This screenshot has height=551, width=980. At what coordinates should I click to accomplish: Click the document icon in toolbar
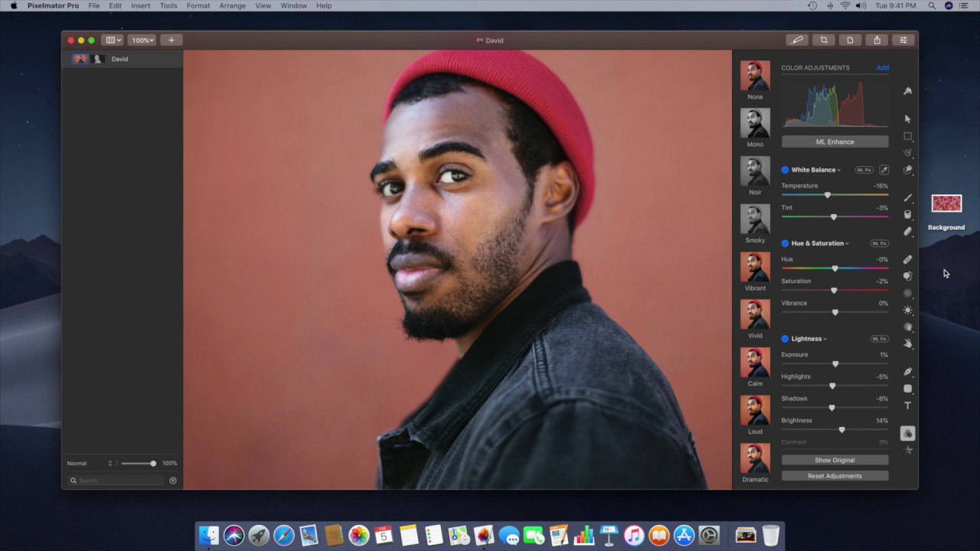850,40
